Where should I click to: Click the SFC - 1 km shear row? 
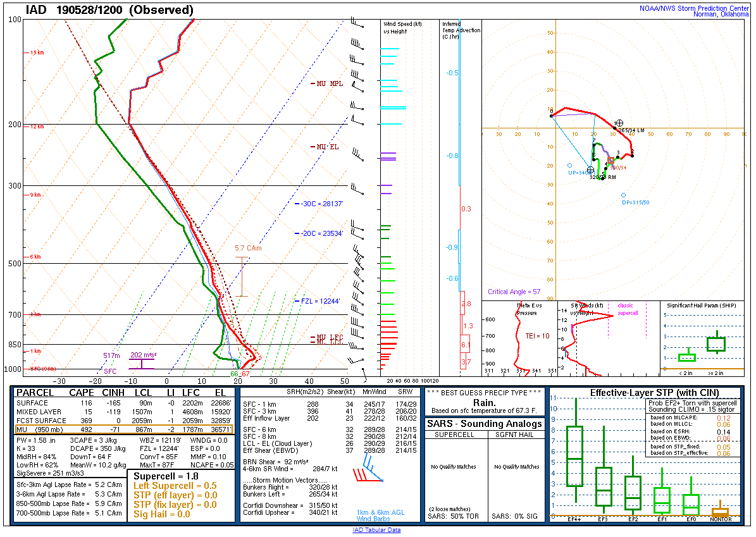[330, 404]
